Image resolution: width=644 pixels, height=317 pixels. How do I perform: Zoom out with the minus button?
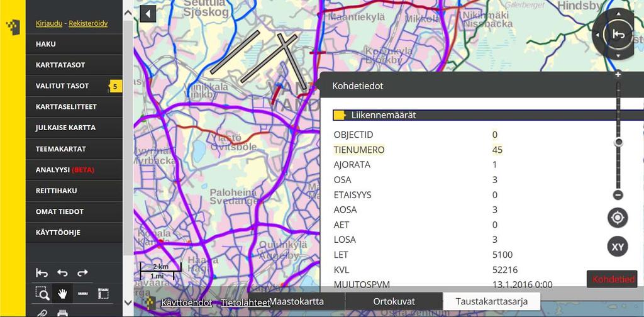coord(618,195)
